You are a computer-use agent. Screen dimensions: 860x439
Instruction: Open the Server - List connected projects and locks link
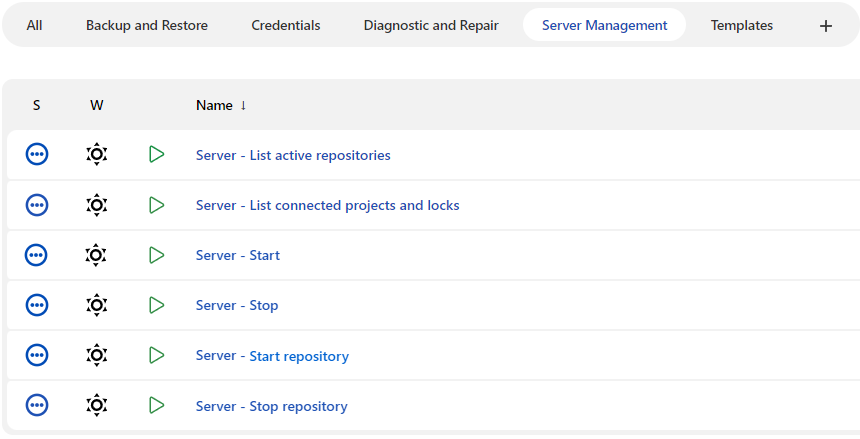tap(327, 205)
